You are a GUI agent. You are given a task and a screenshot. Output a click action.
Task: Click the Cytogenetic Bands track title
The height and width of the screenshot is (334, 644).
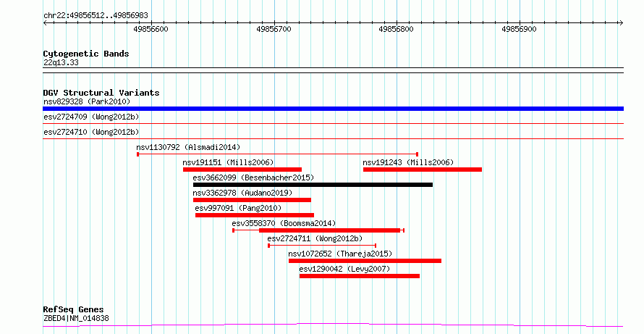[86, 54]
